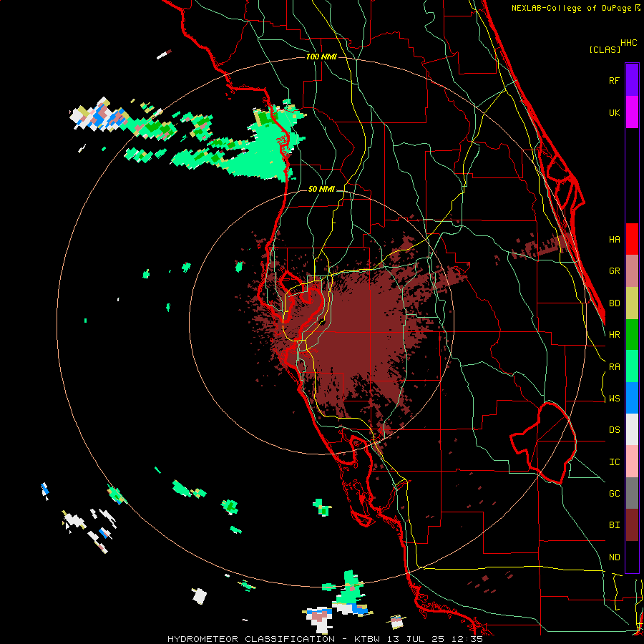Click the HA legend label
Viewport: 644px width, 644px height.
tap(614, 240)
